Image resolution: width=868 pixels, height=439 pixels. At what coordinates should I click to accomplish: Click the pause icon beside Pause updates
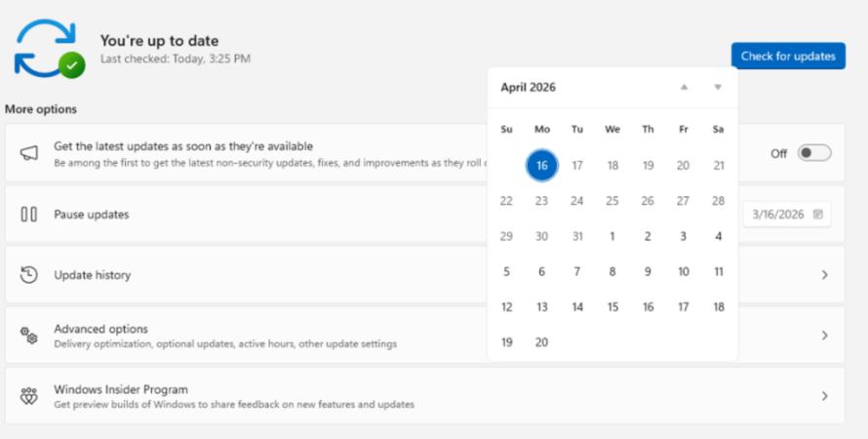[x=29, y=214]
